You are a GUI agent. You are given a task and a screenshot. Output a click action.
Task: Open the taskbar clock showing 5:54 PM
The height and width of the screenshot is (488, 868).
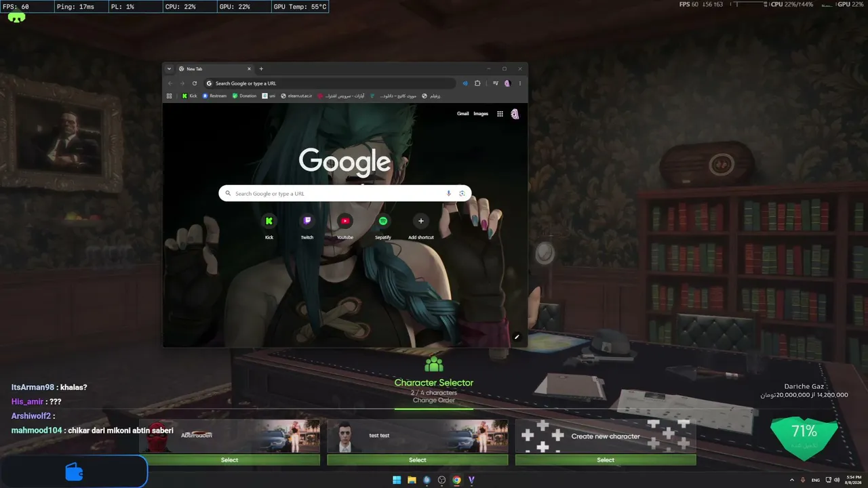853,480
